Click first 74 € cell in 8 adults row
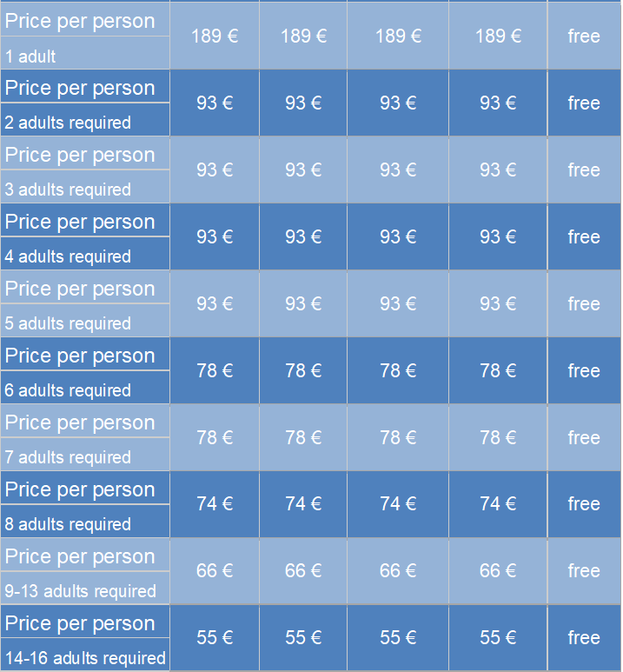 tap(215, 504)
